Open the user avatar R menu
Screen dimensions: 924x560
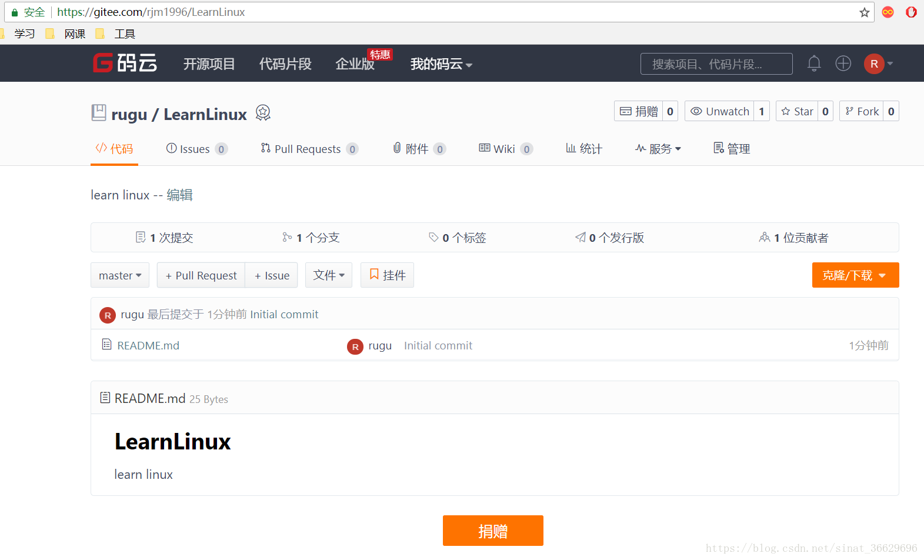(878, 64)
